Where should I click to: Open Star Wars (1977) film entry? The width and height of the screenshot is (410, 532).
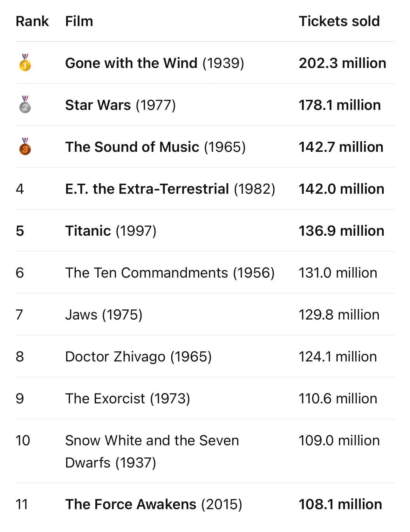pyautogui.click(x=120, y=105)
